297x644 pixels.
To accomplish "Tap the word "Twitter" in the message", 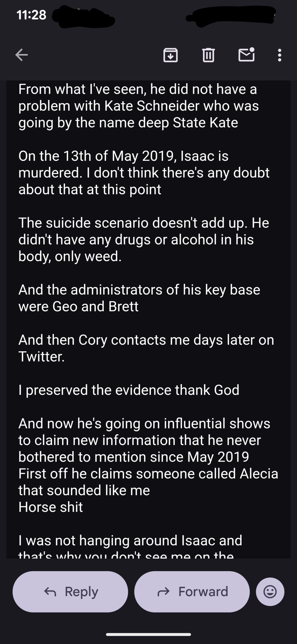I will coord(41,356).
